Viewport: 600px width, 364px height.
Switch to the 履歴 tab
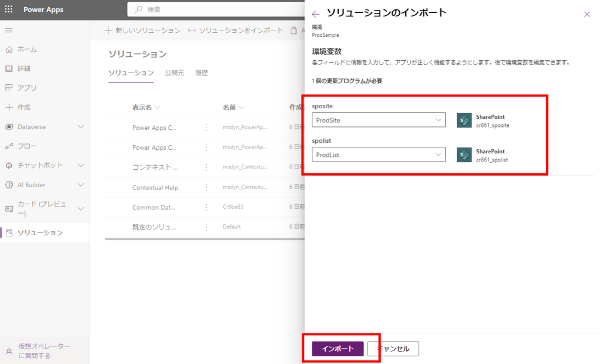(202, 73)
